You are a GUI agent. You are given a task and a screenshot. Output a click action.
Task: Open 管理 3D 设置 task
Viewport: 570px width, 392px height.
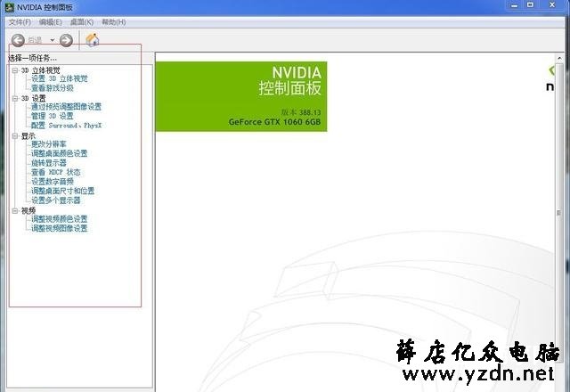coord(53,116)
